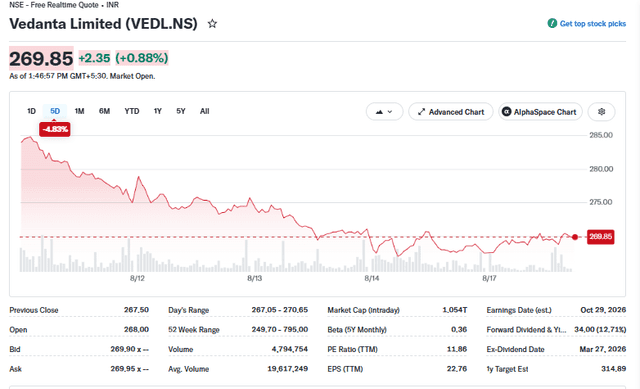
Task: Switch chart to 1M range
Action: (79, 111)
